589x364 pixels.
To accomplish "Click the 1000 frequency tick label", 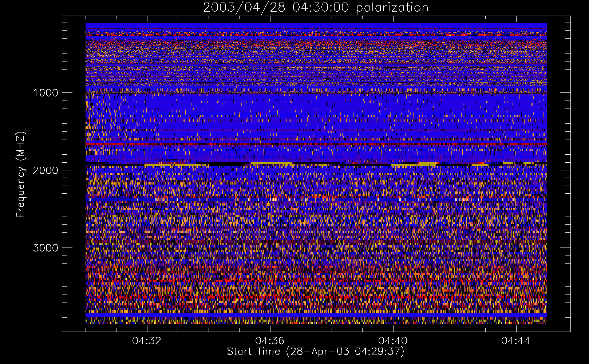I will [46, 93].
